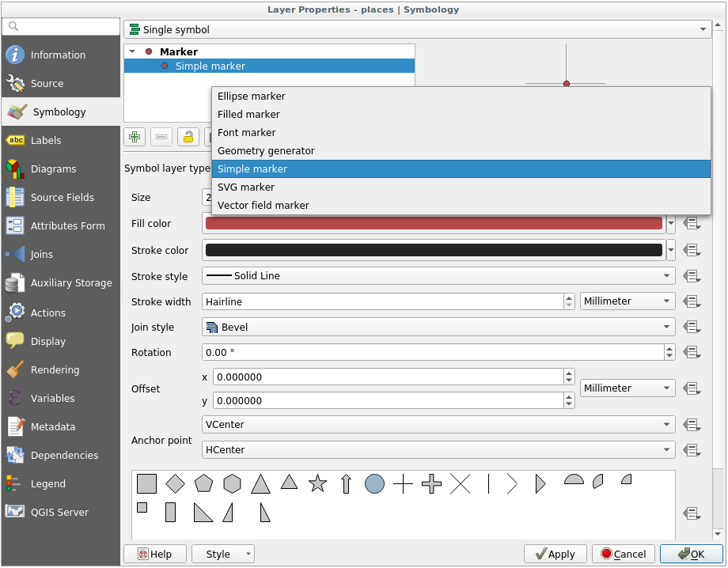Image resolution: width=728 pixels, height=568 pixels.
Task: Open the Join style Bevel dropdown
Action: [438, 327]
